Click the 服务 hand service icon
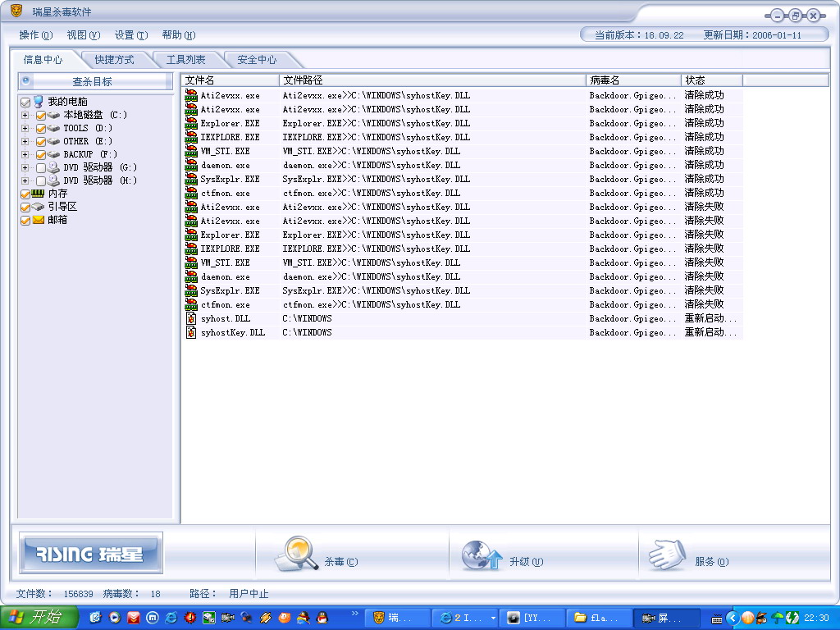The width and height of the screenshot is (840, 630). [x=668, y=555]
